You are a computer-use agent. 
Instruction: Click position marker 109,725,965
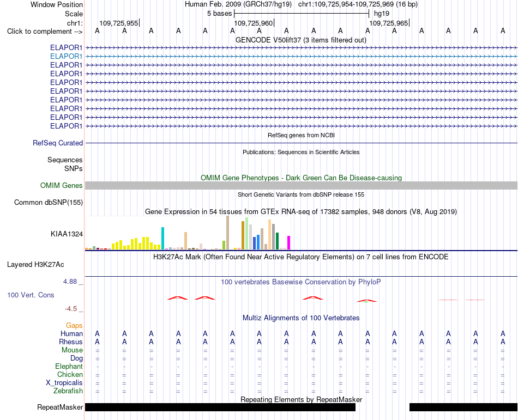388,23
